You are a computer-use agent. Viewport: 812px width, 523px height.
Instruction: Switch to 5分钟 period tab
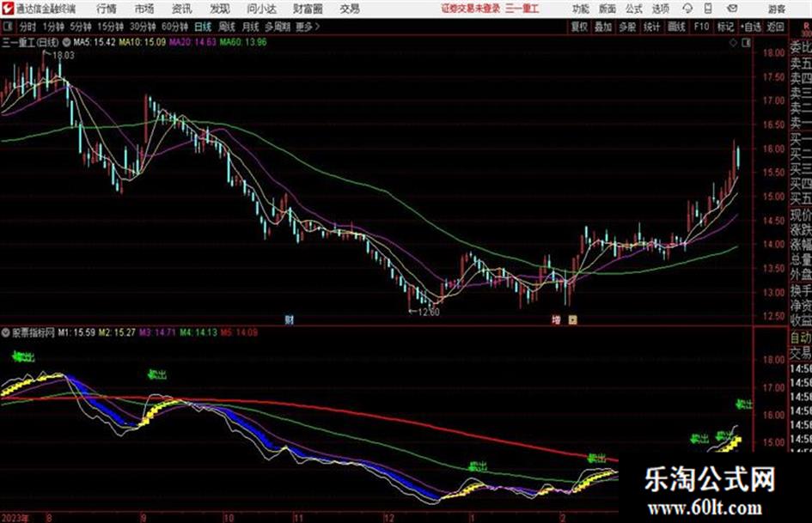(81, 27)
